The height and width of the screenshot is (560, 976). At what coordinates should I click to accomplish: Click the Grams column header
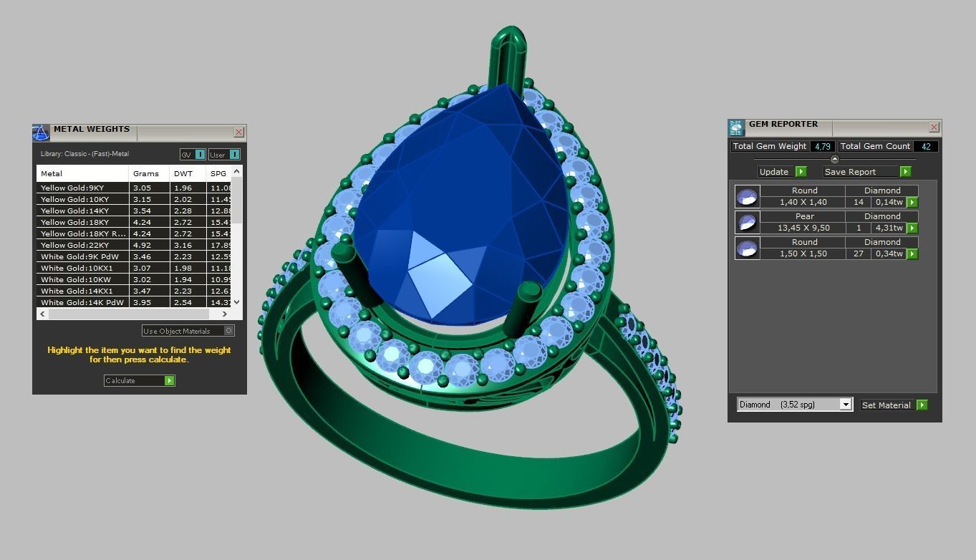pyautogui.click(x=149, y=173)
